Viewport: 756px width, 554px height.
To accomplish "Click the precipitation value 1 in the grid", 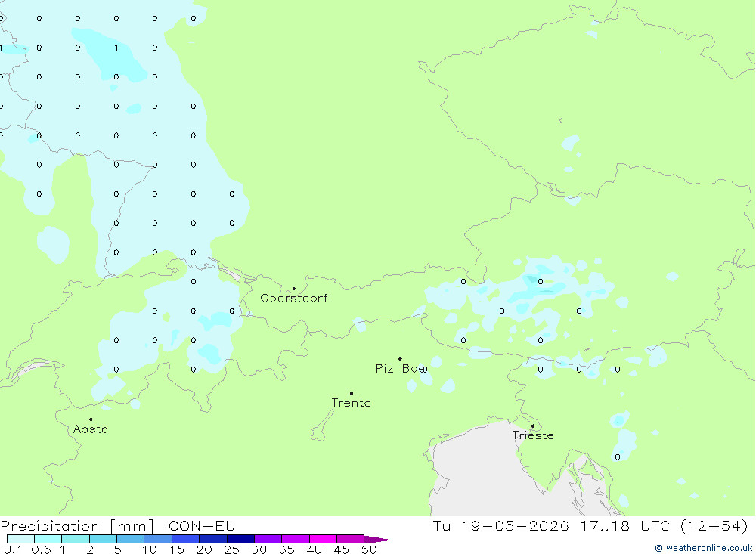I will coord(116,48).
